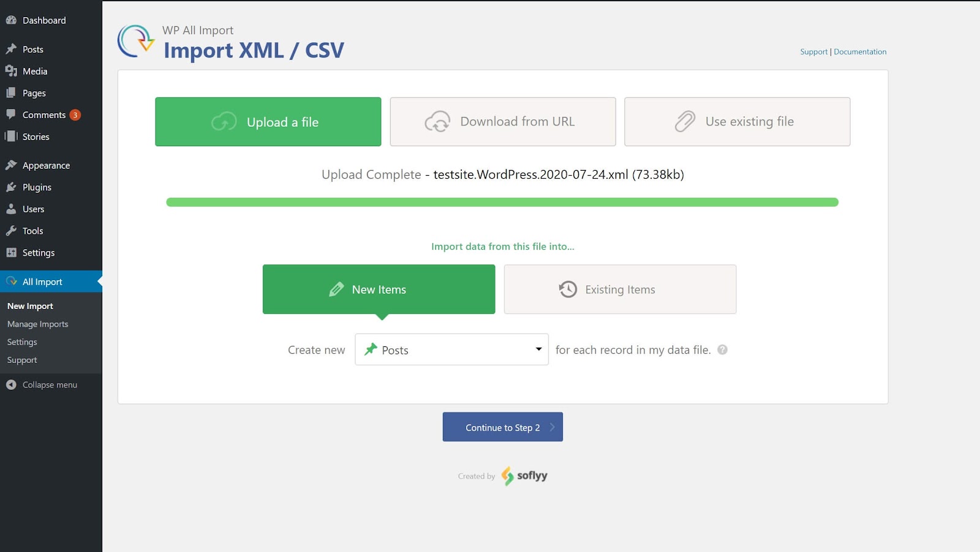The image size is (980, 552).
Task: Choose the Use existing file option
Action: [x=737, y=122]
